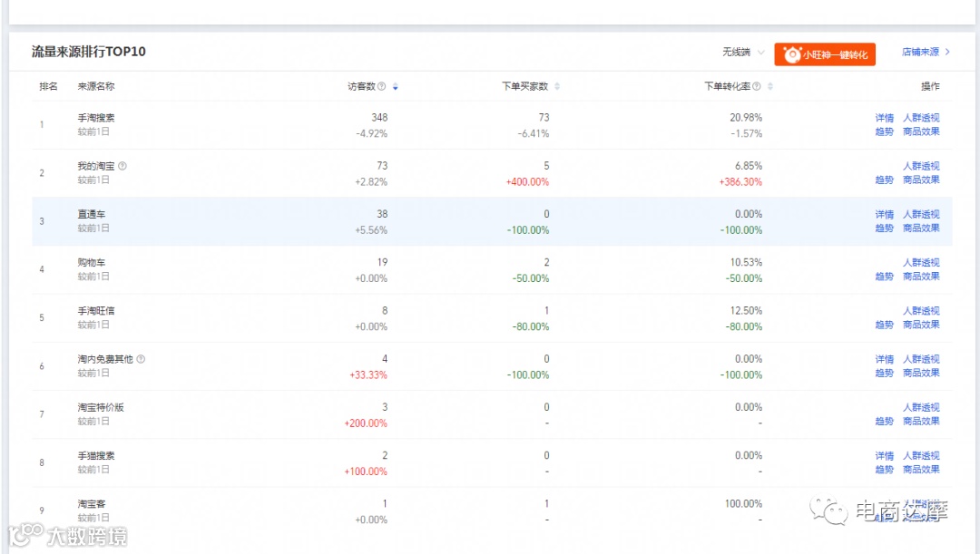
Task: Open 详情 for 淘内免费其他 row
Action: pyautogui.click(x=885, y=359)
